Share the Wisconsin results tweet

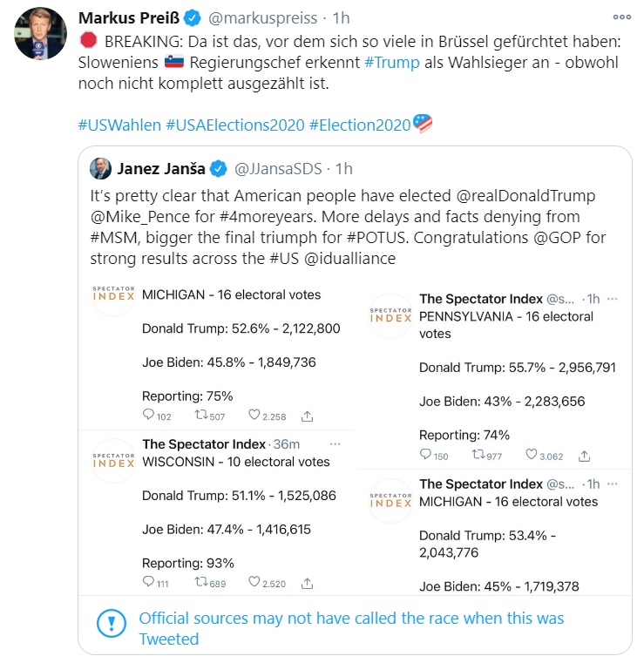pos(308,583)
